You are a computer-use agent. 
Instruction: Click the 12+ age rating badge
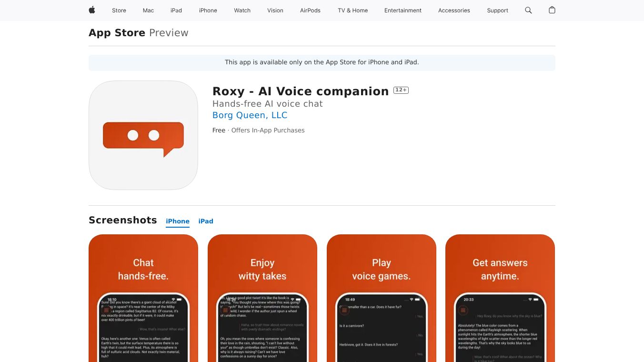[401, 90]
